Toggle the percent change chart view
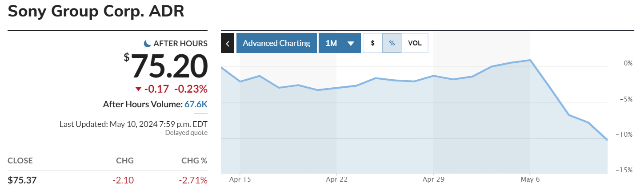This screenshot has width=644, height=187. [392, 43]
